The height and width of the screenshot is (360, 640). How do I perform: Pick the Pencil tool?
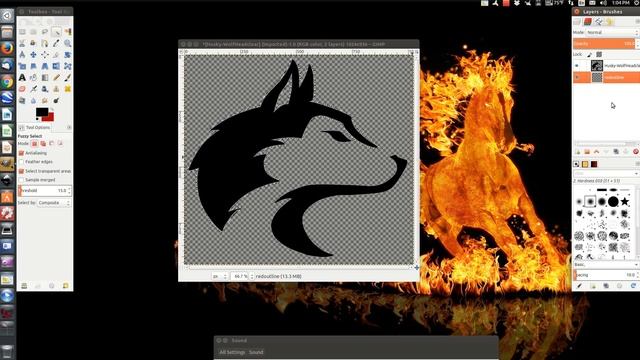click(56, 78)
